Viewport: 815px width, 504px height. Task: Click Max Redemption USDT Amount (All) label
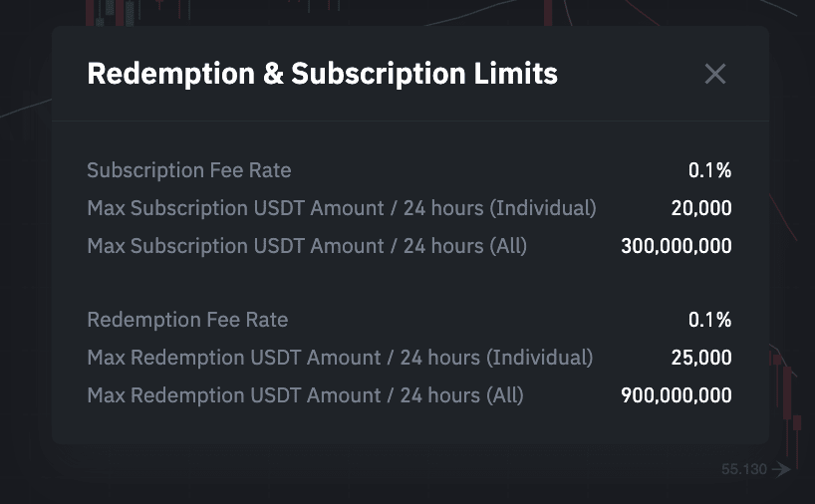pyautogui.click(x=305, y=395)
